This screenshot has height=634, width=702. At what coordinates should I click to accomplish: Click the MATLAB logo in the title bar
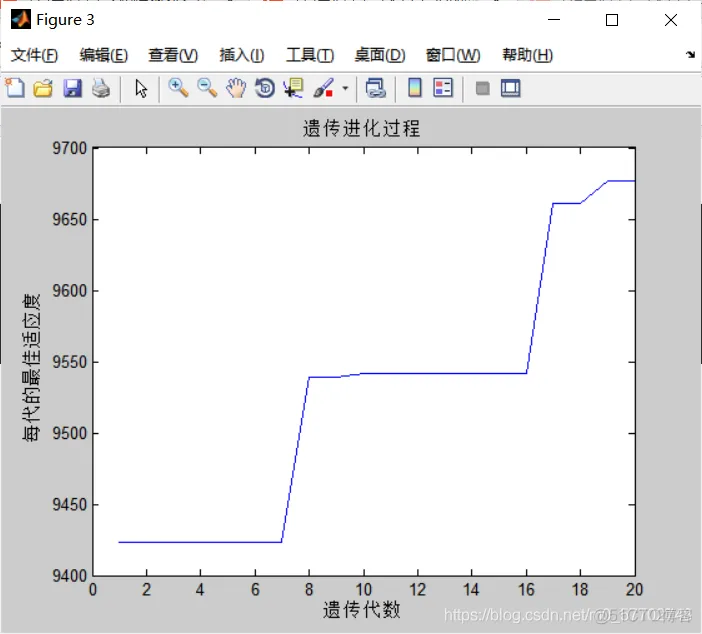(x=21, y=20)
